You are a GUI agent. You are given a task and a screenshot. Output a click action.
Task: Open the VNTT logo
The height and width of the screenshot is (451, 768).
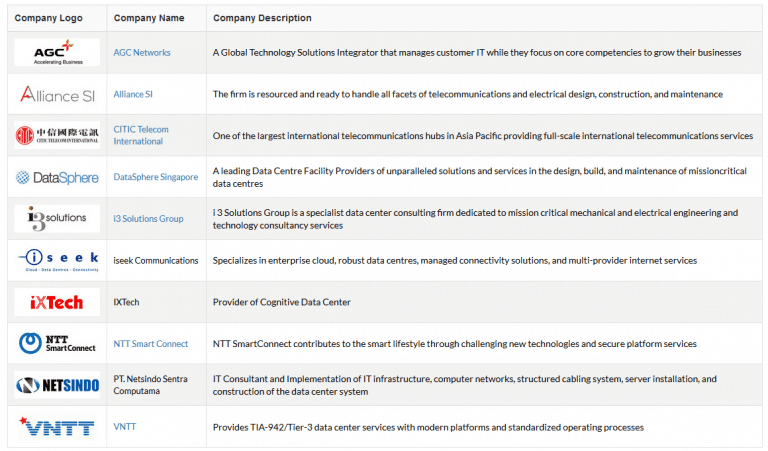[57, 427]
